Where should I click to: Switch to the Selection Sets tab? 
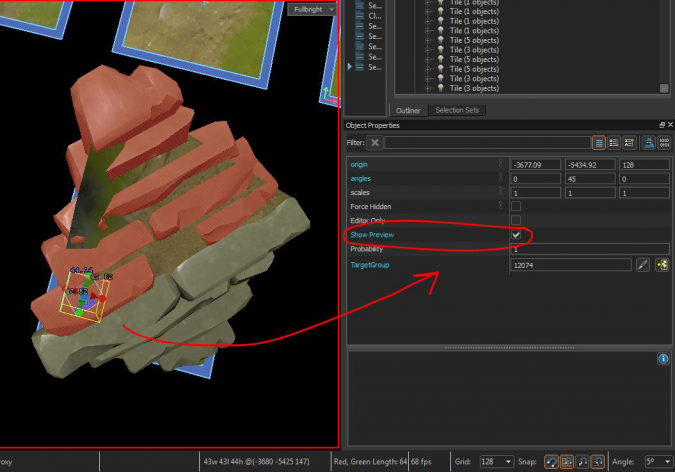point(456,110)
